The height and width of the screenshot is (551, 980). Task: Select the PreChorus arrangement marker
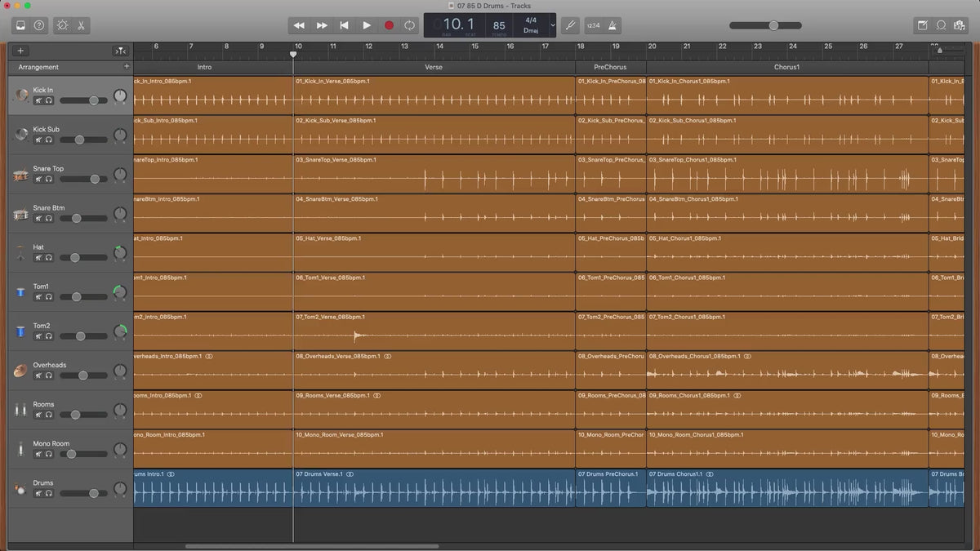[610, 67]
